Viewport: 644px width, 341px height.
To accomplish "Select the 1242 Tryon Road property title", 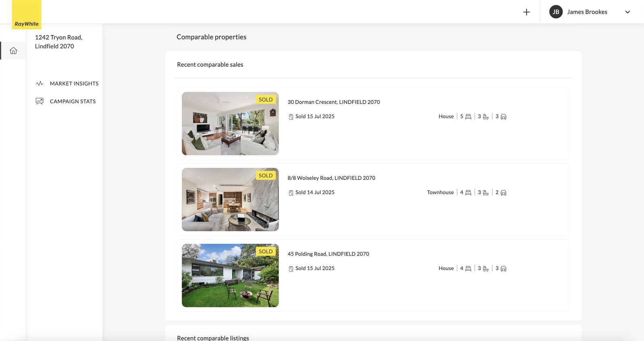I will click(x=59, y=42).
